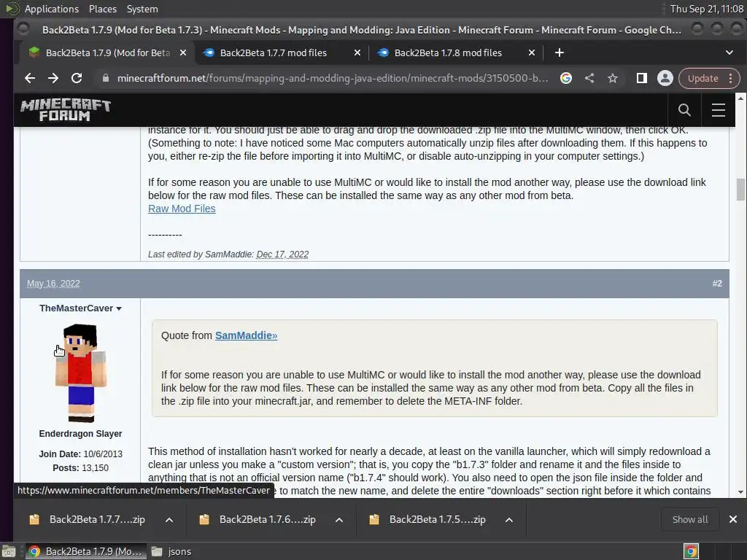Switch to the Chrome window in taskbar
The height and width of the screenshot is (560, 747).
(x=86, y=551)
